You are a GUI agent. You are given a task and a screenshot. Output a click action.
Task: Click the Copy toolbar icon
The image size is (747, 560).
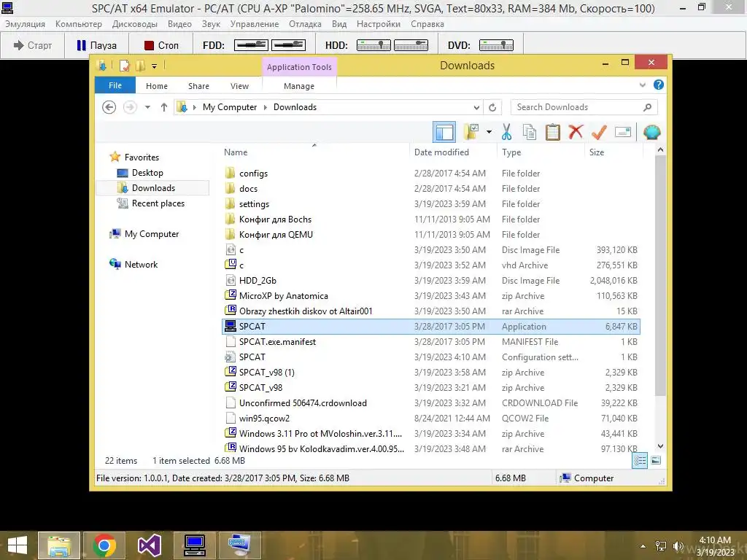pos(530,132)
